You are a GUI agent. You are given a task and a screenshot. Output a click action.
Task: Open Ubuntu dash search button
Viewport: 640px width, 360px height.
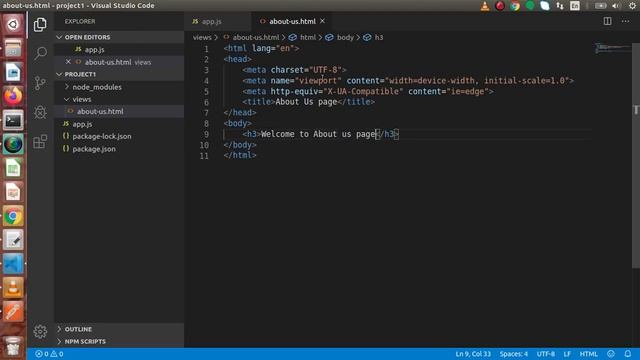(13, 24)
